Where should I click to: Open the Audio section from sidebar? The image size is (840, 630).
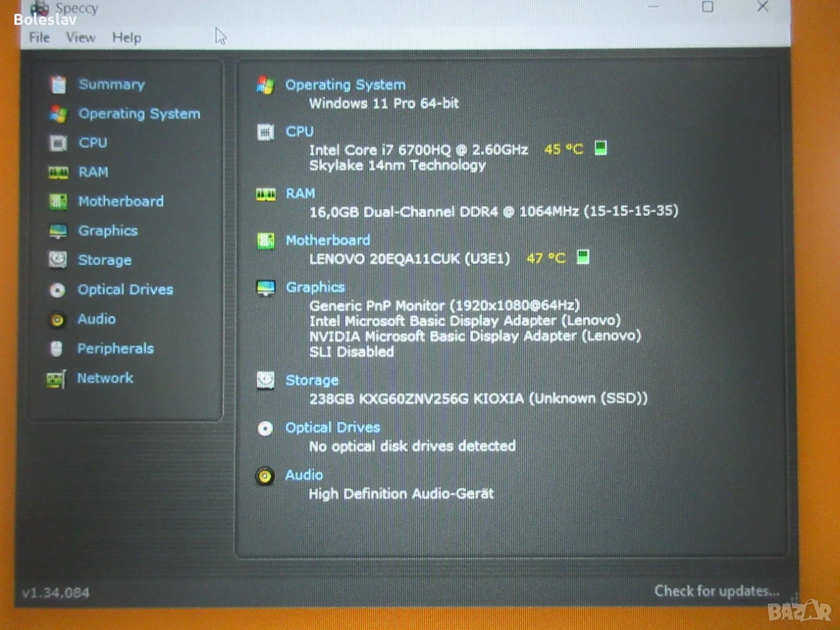(x=96, y=319)
